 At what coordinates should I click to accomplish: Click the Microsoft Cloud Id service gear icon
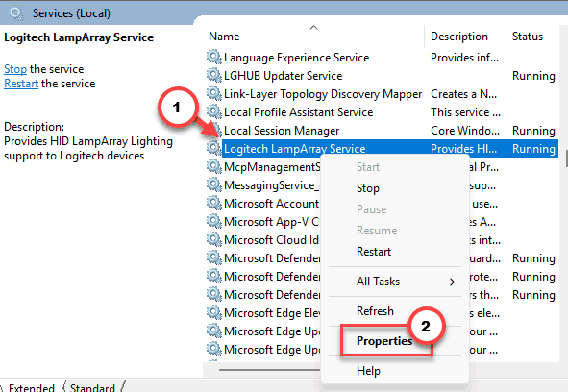[213, 239]
